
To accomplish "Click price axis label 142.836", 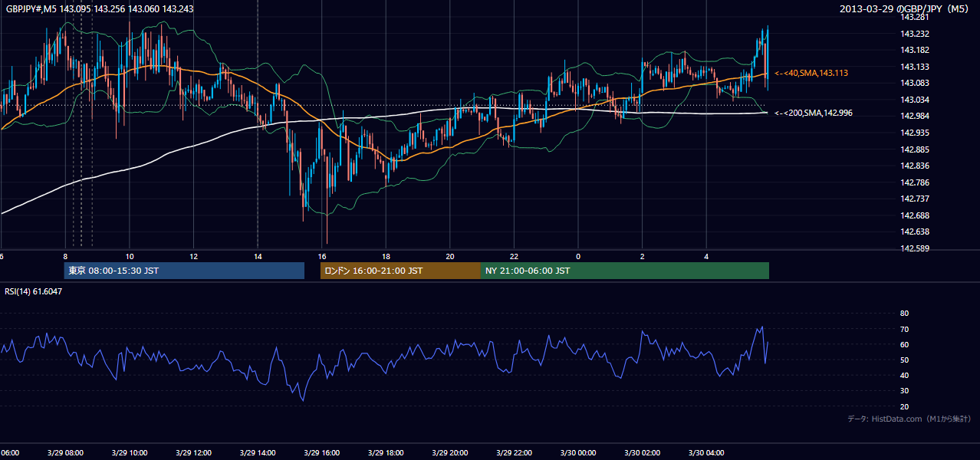I will click(914, 166).
